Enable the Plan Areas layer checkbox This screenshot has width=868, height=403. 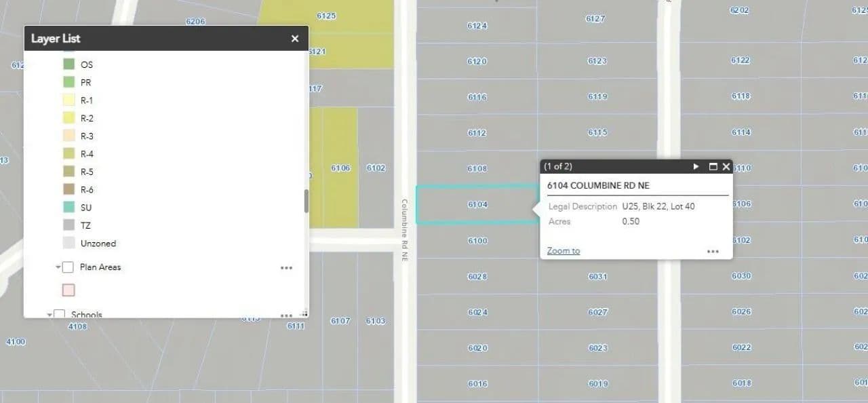coord(68,267)
